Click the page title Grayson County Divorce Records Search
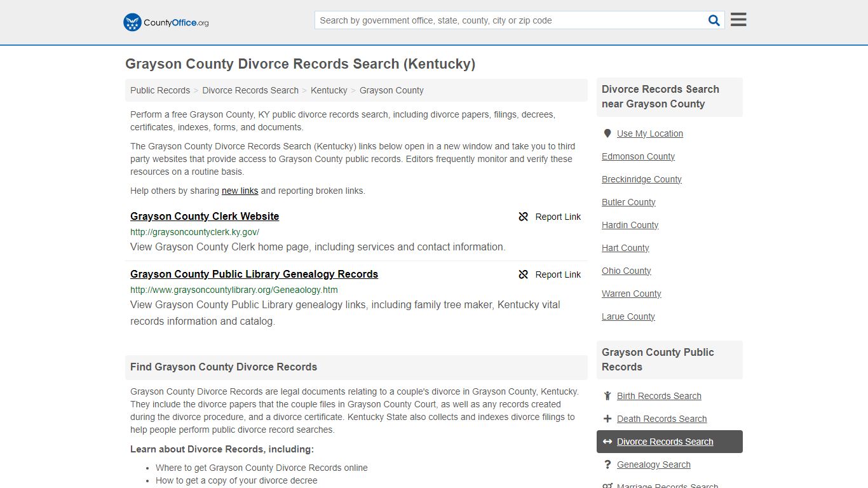 click(300, 64)
